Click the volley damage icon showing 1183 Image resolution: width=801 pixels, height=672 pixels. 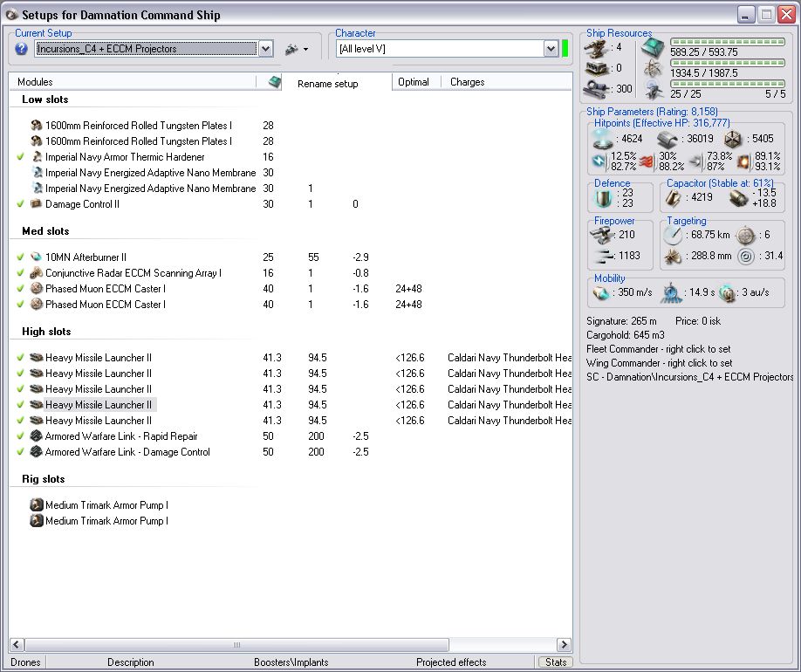click(x=604, y=256)
